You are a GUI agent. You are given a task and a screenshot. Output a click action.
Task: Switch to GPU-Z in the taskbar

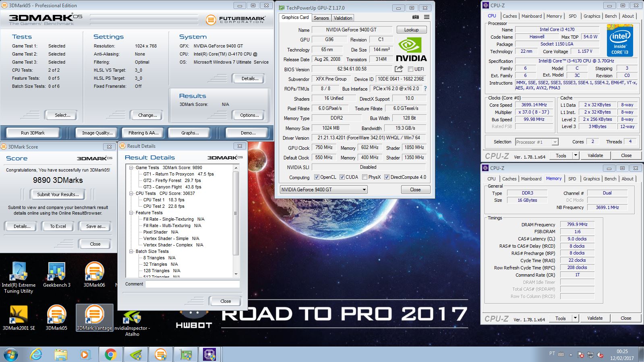[185, 354]
